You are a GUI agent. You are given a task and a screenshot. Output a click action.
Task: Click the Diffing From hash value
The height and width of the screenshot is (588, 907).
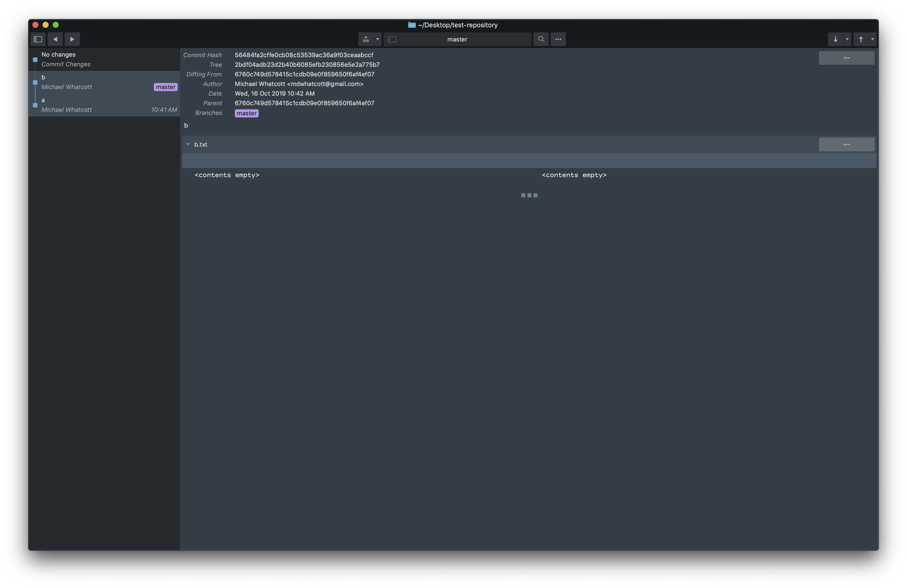click(x=304, y=74)
